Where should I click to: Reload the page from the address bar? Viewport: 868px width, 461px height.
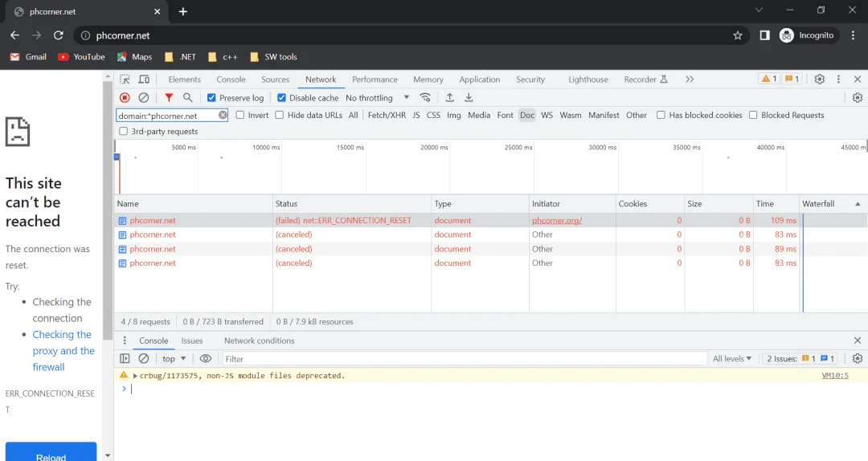click(58, 35)
